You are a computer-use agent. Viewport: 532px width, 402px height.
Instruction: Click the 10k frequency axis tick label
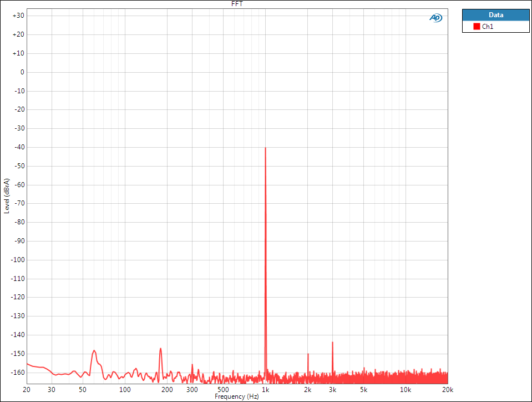[x=406, y=389]
